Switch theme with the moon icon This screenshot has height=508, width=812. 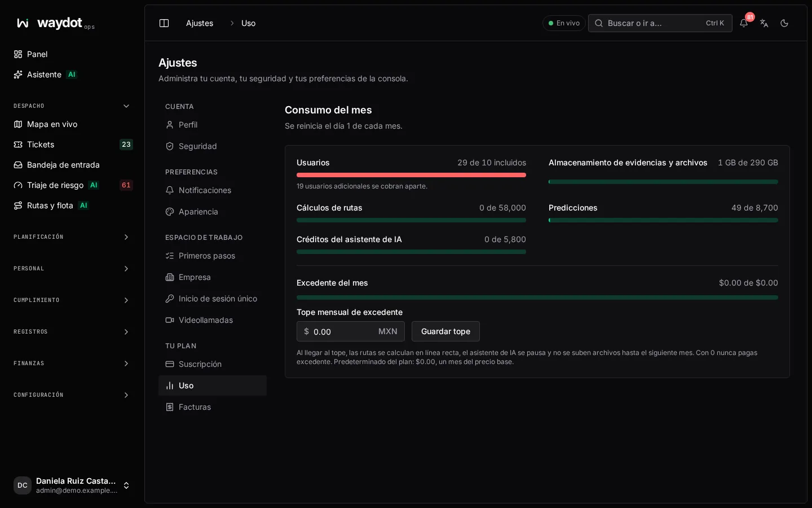(784, 23)
